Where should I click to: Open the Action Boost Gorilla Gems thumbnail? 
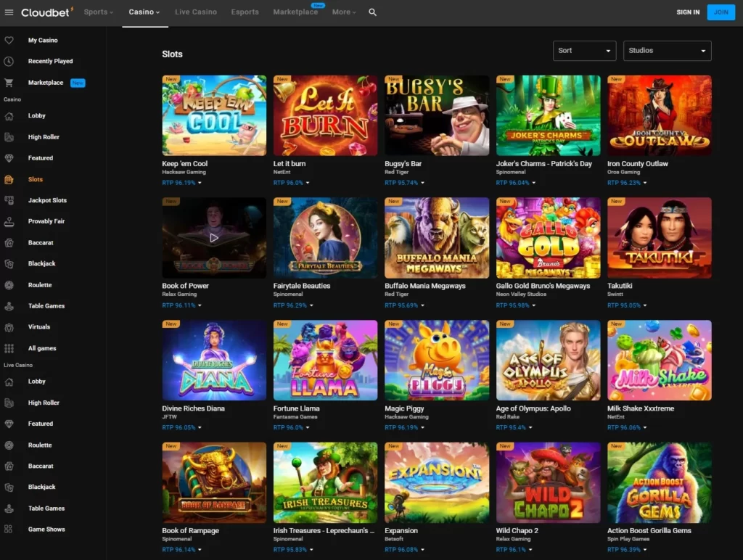pos(660,483)
